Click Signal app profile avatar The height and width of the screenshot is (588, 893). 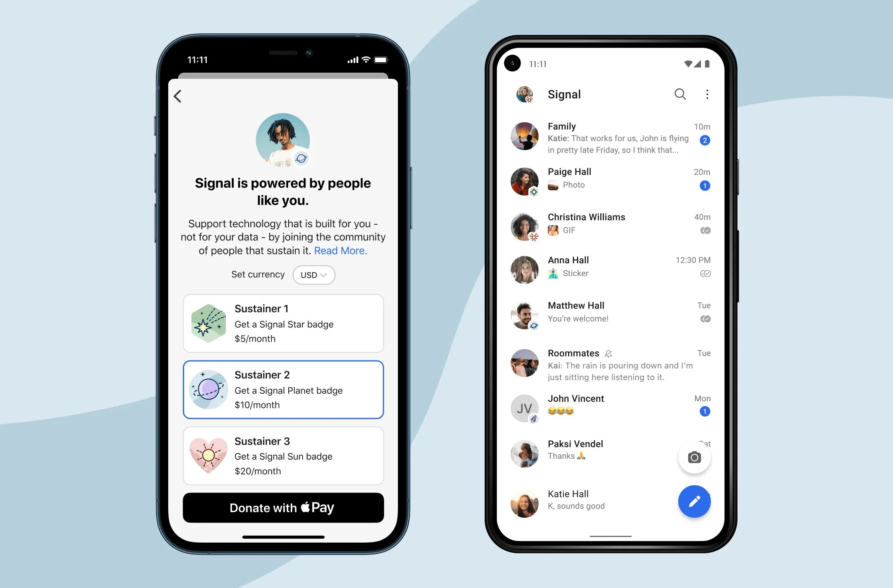(x=526, y=94)
